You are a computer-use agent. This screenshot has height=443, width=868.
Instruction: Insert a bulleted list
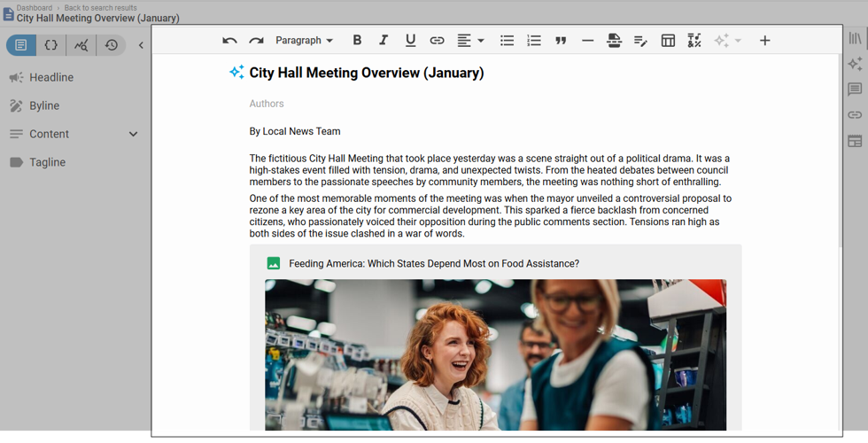pos(507,41)
